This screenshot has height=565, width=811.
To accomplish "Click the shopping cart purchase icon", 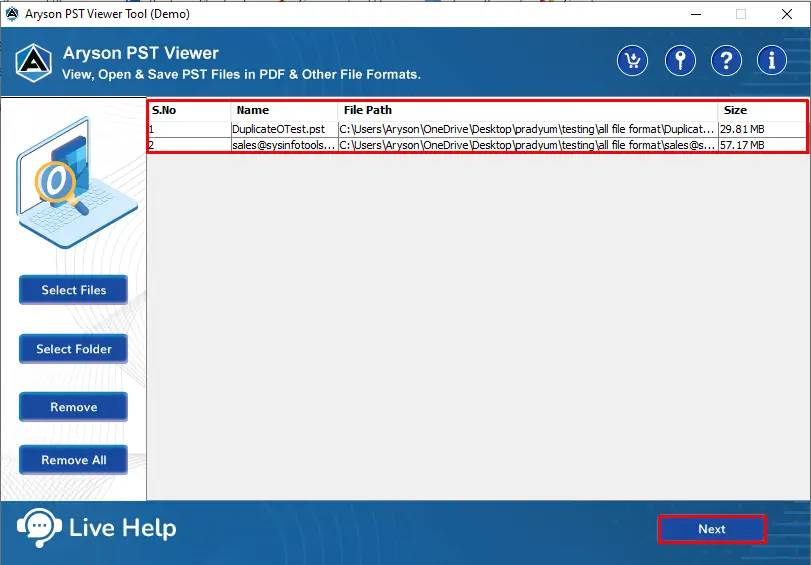I will [x=632, y=61].
